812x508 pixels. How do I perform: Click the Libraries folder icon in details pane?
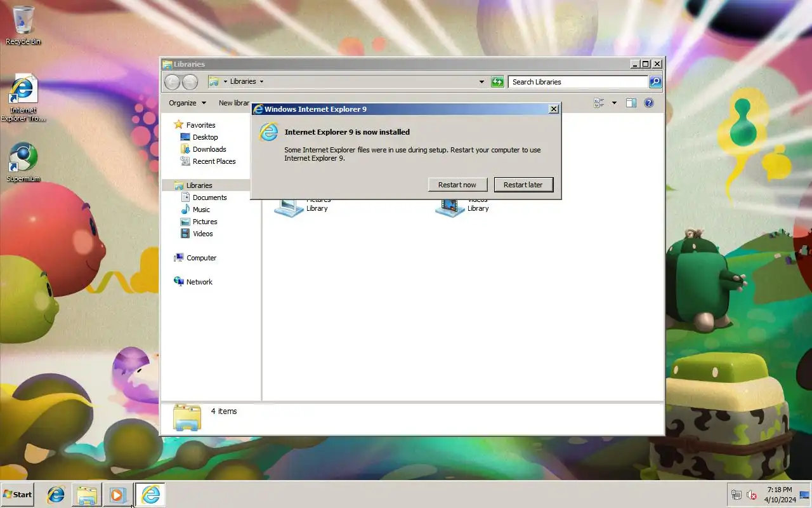click(187, 417)
